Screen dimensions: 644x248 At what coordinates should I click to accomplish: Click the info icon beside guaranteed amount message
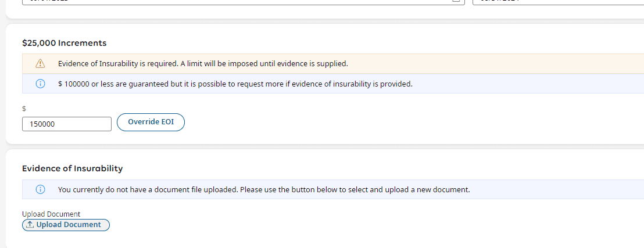pos(40,84)
